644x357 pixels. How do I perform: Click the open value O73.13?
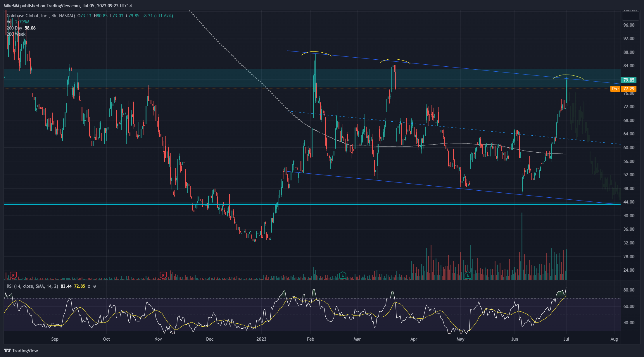pyautogui.click(x=84, y=16)
